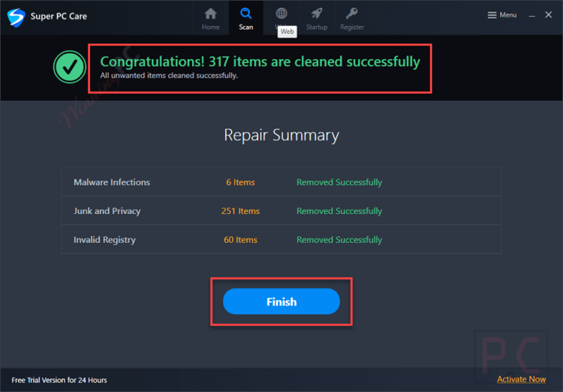Viewport: 563px width, 392px height.
Task: Click the green success checkmark icon
Action: [x=70, y=67]
